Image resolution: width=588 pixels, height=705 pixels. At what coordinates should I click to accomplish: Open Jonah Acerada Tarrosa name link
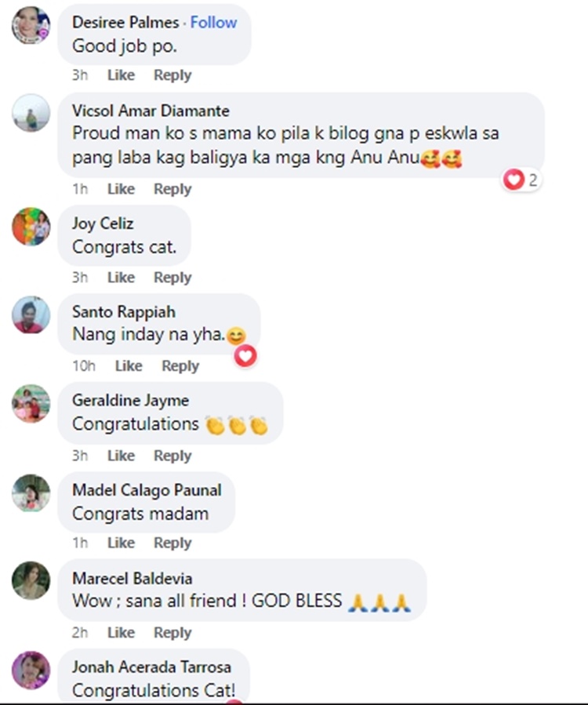click(x=151, y=667)
